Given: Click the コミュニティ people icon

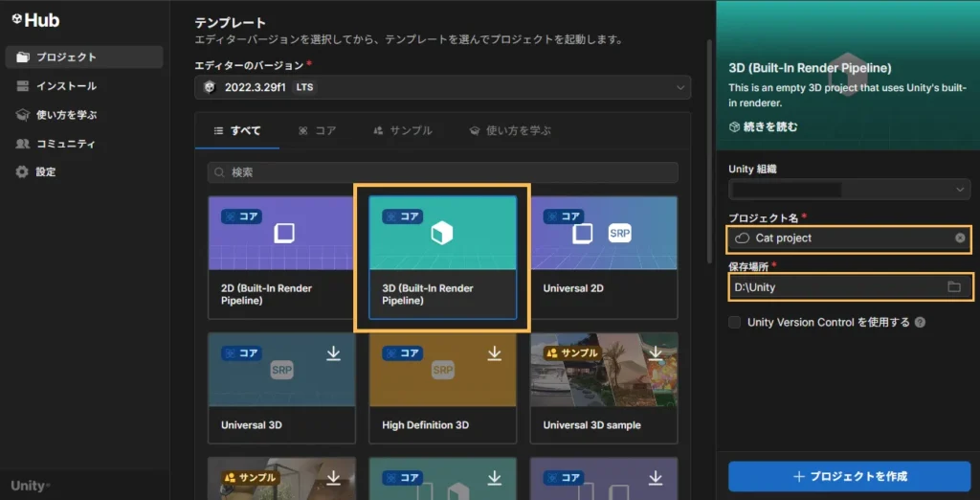Looking at the screenshot, I should click(23, 144).
